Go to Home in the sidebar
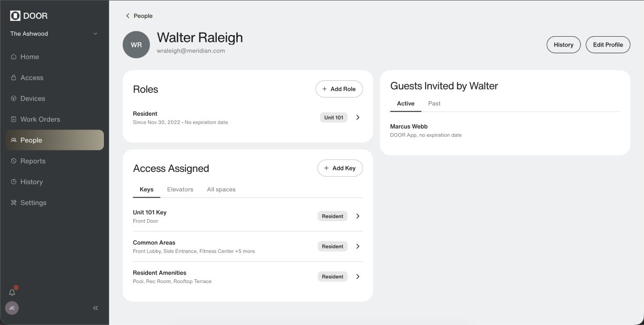 tap(55, 57)
